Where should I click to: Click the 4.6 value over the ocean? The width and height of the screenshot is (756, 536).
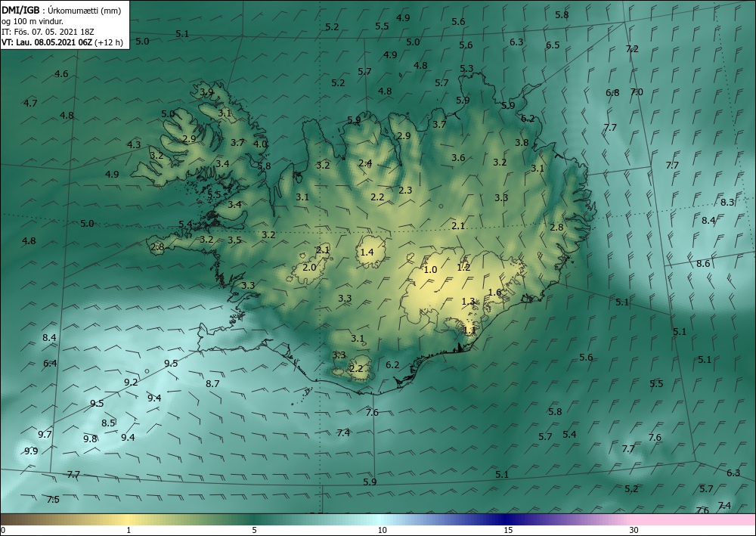click(x=61, y=74)
